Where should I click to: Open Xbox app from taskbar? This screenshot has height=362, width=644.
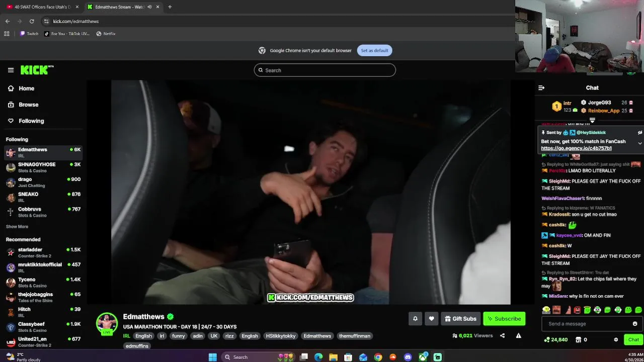coord(423,357)
